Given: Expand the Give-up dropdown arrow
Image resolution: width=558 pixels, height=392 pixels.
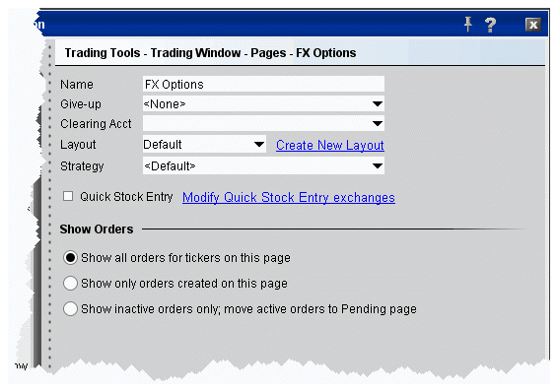Looking at the screenshot, I should (378, 104).
